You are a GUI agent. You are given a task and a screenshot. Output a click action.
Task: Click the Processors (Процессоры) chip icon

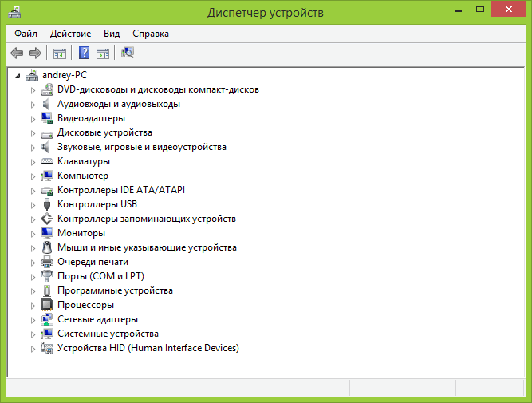46,305
